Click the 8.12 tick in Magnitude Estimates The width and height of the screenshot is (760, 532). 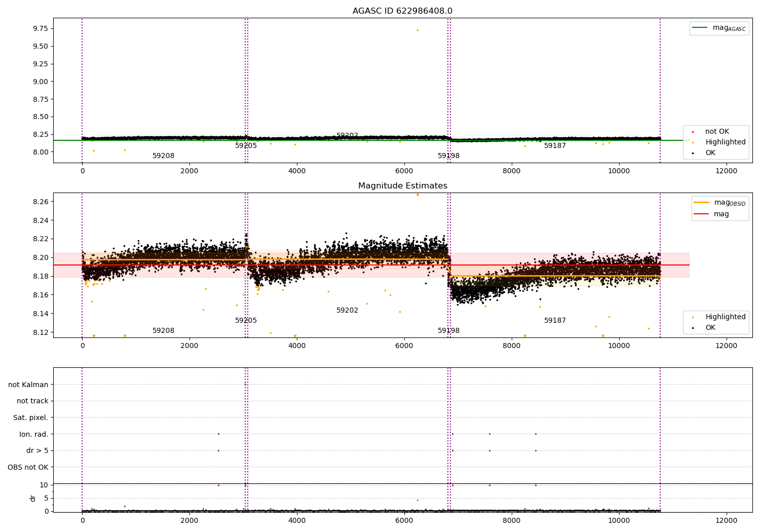[40, 332]
